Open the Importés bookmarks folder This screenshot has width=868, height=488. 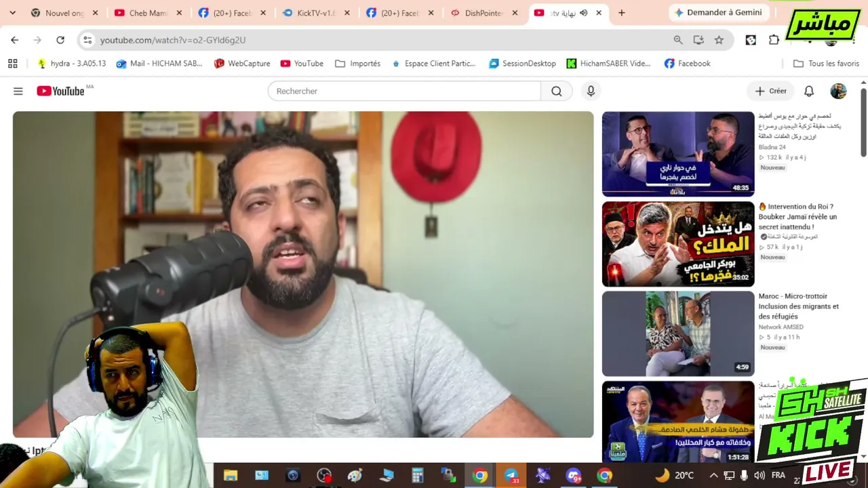[x=357, y=64]
